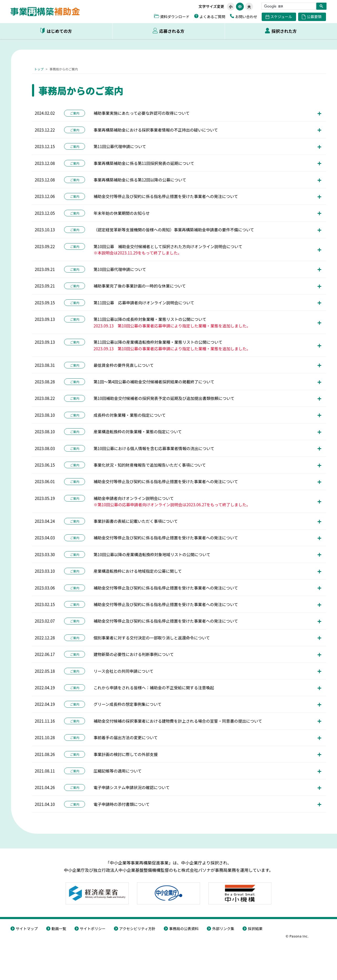The image size is (337, 980).
Task: Open アクセシビリティ方針 footer link
Action: coord(135,929)
